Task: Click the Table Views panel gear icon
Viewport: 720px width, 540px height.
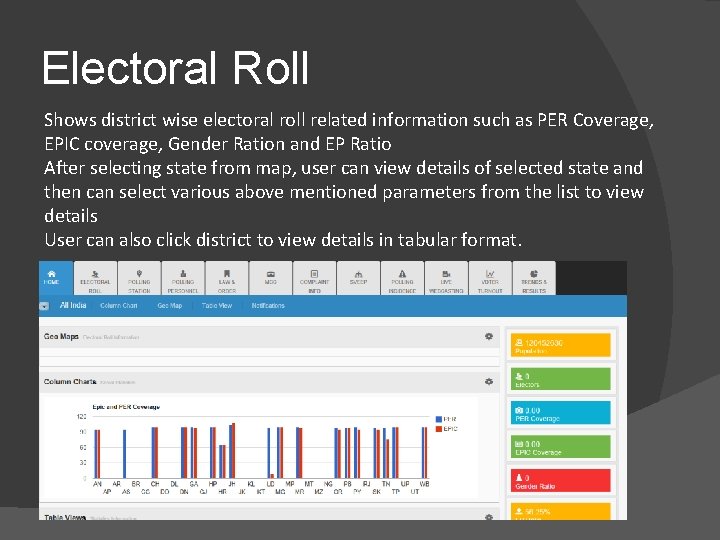Action: (489, 517)
